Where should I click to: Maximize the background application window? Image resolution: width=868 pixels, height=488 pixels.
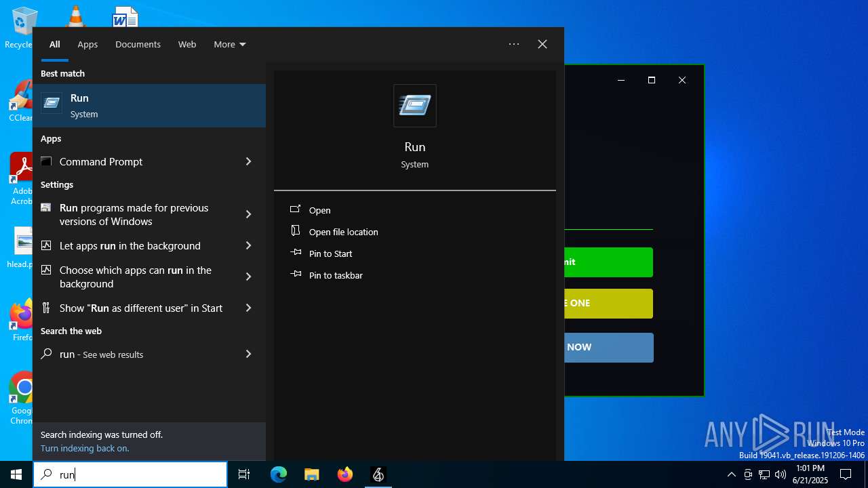652,80
